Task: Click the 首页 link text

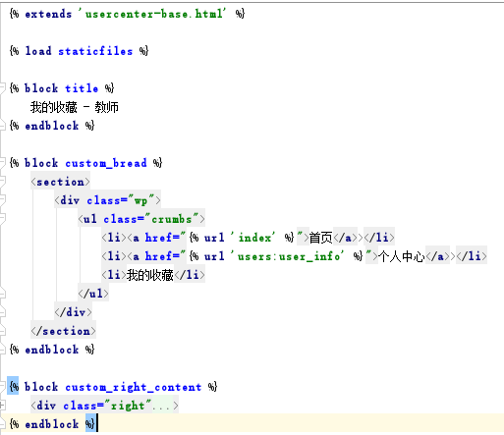Action: point(321,238)
